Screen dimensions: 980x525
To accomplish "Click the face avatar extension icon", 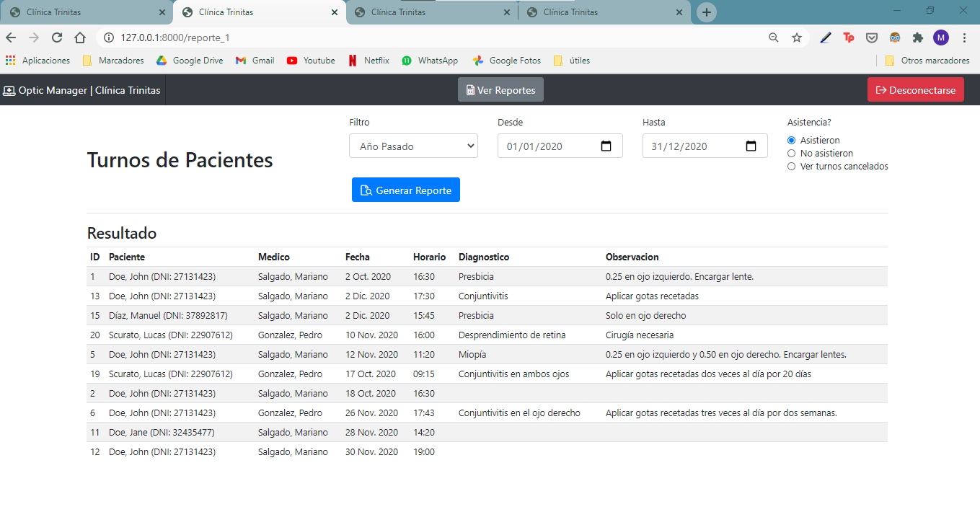I will tap(895, 37).
